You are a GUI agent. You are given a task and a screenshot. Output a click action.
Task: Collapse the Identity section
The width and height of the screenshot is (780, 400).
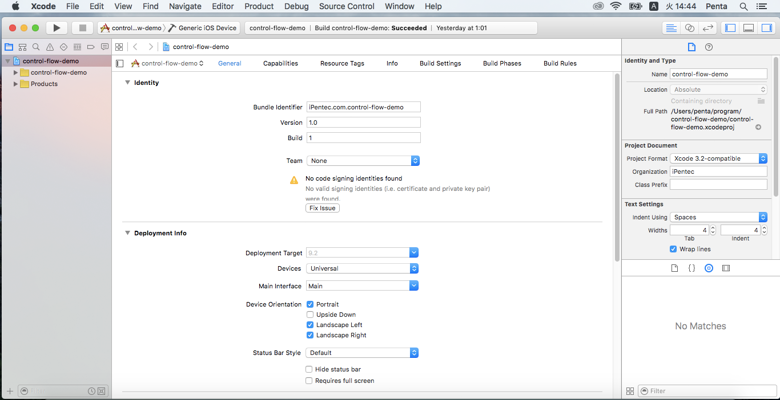[127, 83]
